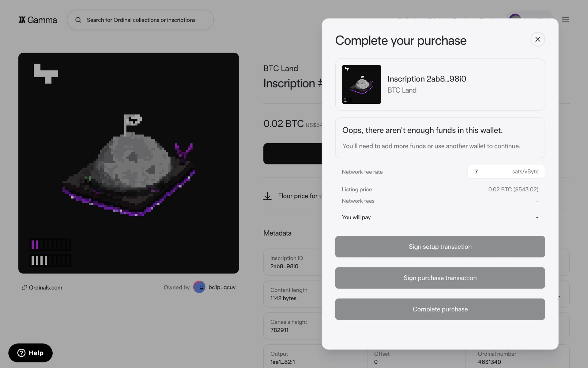The height and width of the screenshot is (368, 588).
Task: Open the Ordinals.com link
Action: point(45,288)
